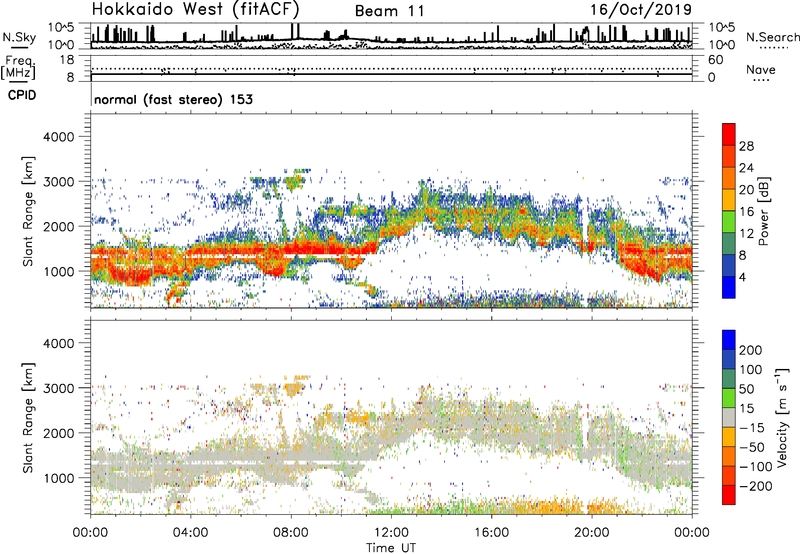Image resolution: width=800 pixels, height=554 pixels.
Task: Pick the orange Power swatch between 20 and 24
Action: 729,179
